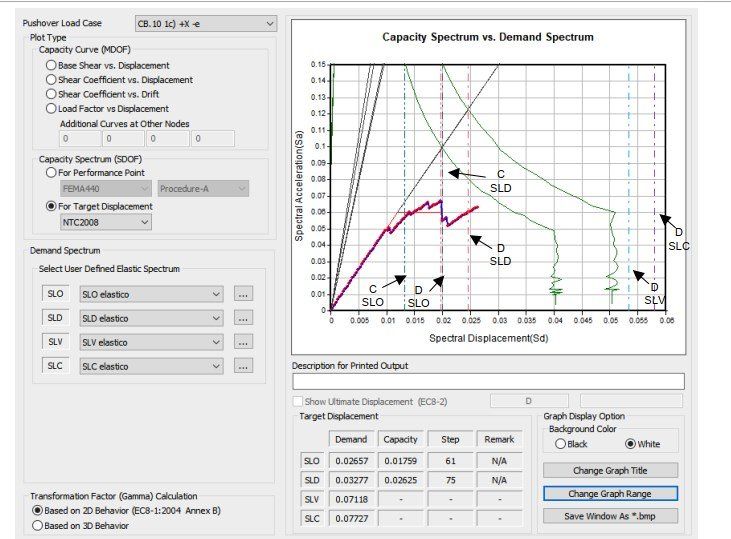This screenshot has width=731, height=539.
Task: Click the Remark column header
Action: (499, 439)
